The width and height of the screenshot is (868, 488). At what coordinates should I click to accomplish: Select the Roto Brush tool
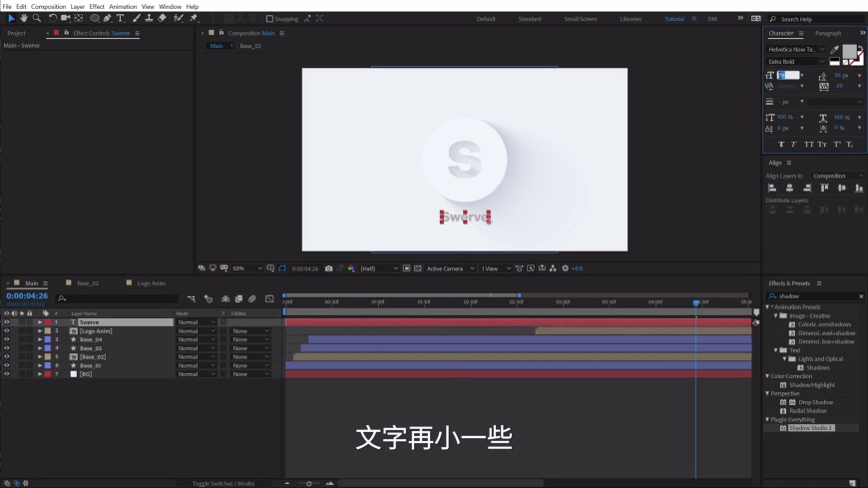[179, 18]
